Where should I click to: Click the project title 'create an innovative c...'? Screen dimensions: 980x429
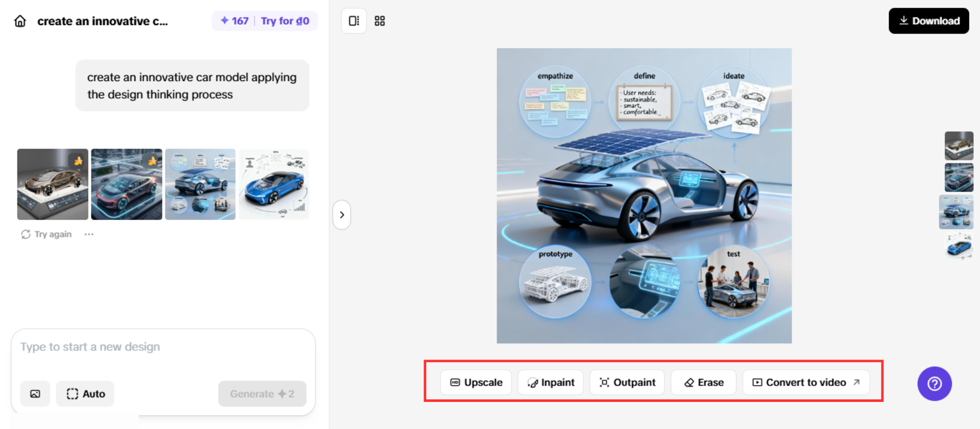click(103, 21)
